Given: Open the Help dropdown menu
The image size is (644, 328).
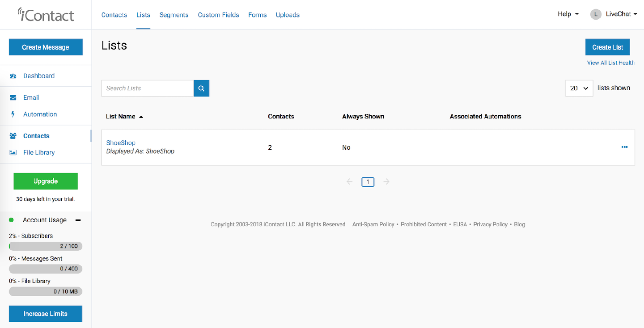Looking at the screenshot, I should click(568, 14).
